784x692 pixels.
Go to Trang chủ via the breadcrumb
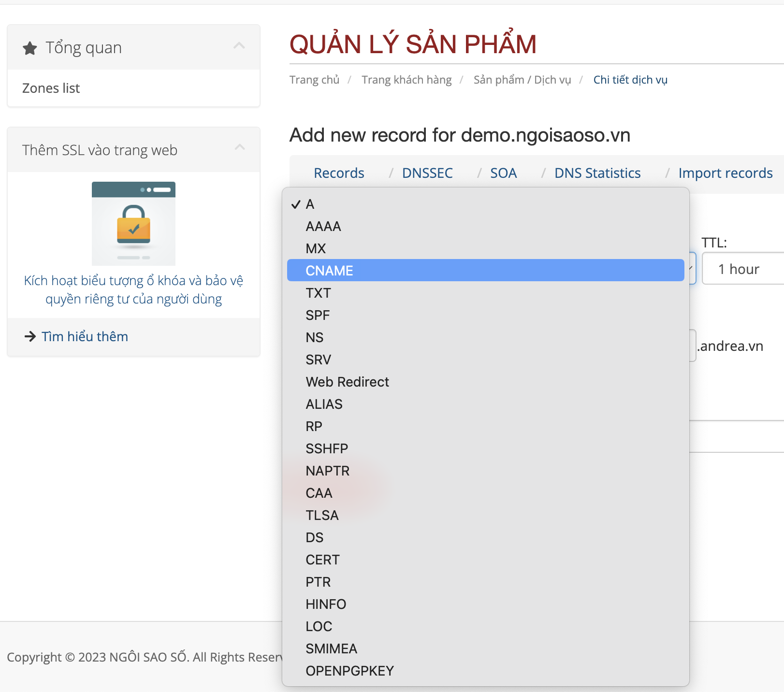(314, 79)
